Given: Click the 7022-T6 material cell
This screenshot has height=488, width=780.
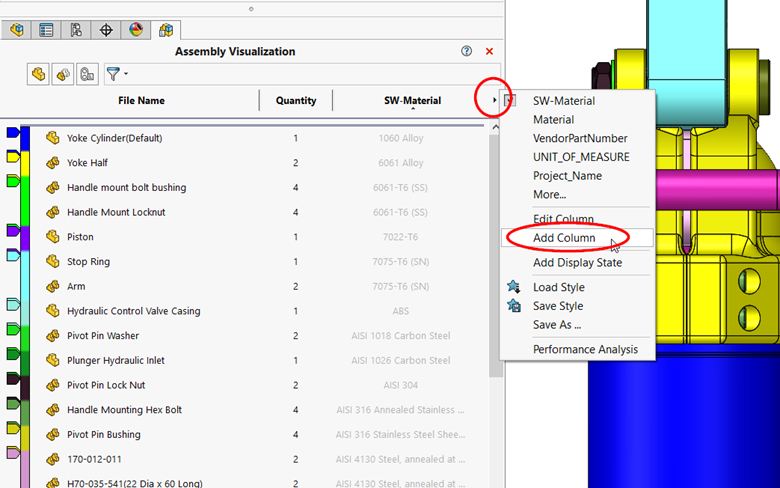Looking at the screenshot, I should pos(400,237).
